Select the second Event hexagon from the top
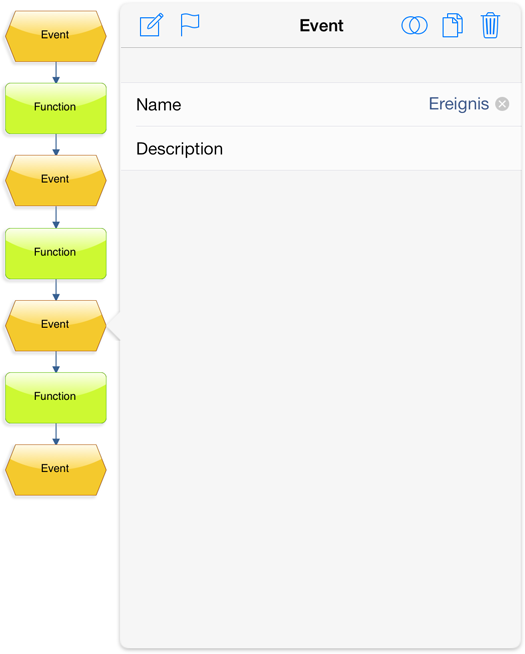 pos(55,181)
